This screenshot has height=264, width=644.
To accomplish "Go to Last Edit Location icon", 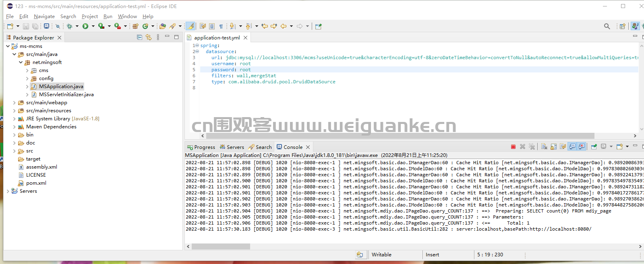I will 265,26.
